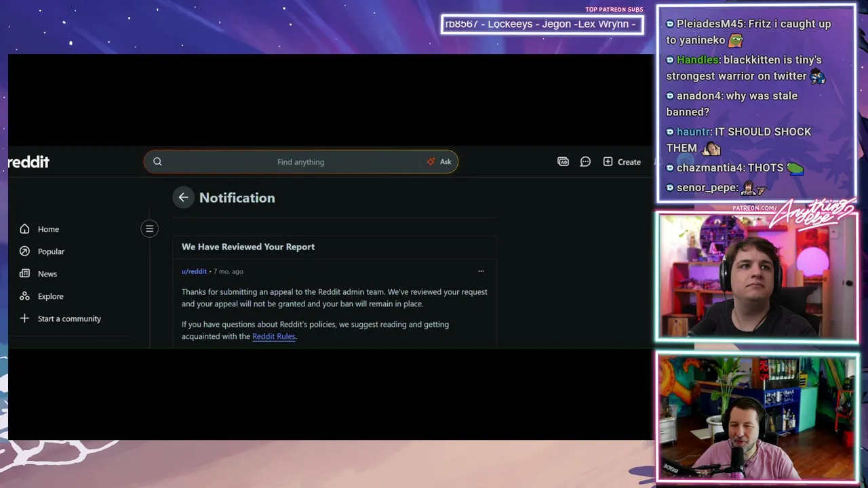
Task: Click the hauntr chat username
Action: tap(693, 131)
